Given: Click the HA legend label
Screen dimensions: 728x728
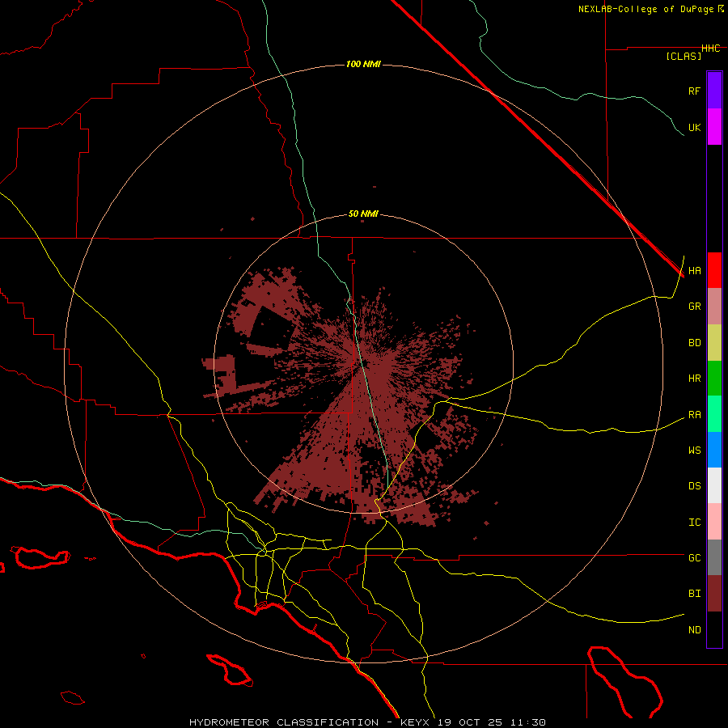Looking at the screenshot, I should click(694, 271).
